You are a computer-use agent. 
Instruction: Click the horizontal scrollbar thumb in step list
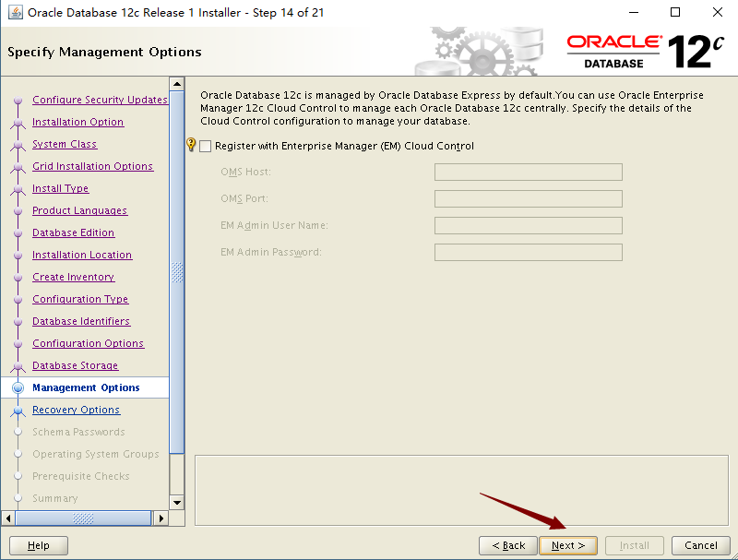(83, 518)
